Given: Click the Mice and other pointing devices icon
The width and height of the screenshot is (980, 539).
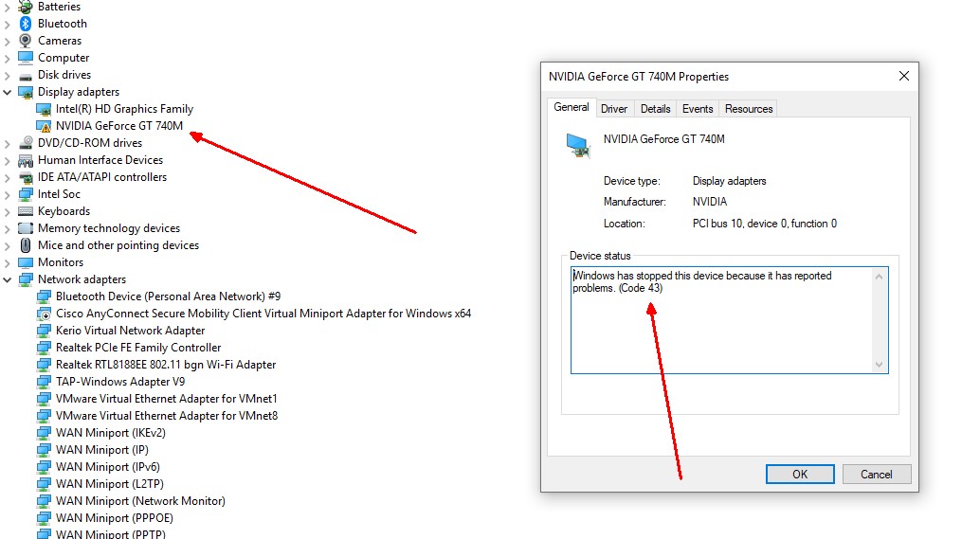Looking at the screenshot, I should point(25,245).
